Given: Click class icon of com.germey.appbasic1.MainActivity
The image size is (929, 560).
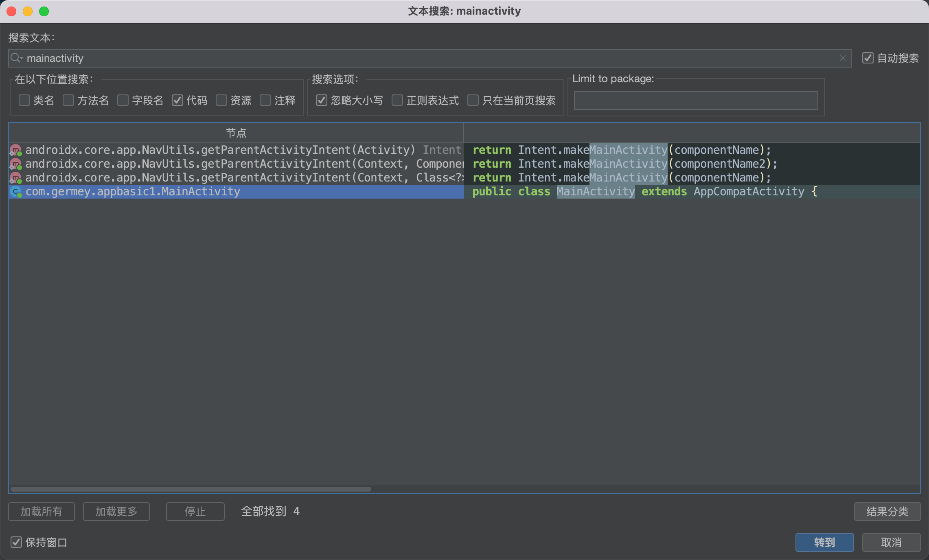Looking at the screenshot, I should [x=15, y=192].
